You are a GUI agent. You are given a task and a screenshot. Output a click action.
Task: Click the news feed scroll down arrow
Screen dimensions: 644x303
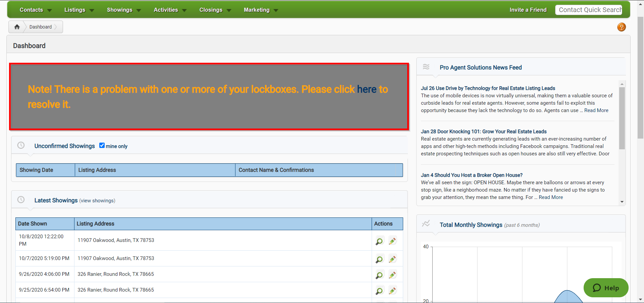point(622,202)
